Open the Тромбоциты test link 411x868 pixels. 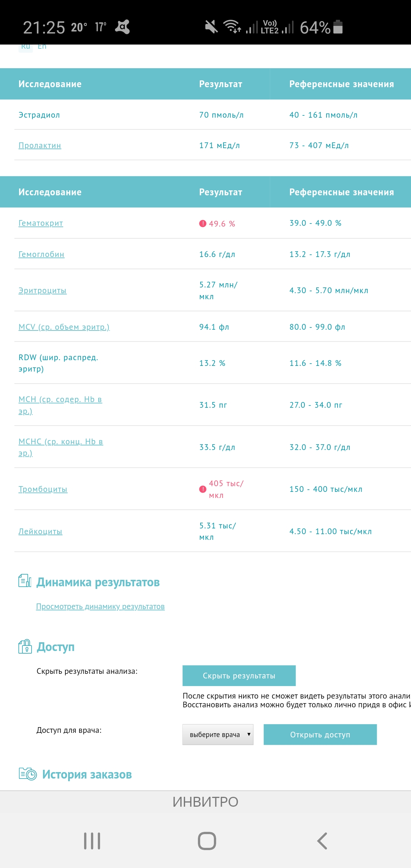pyautogui.click(x=43, y=489)
